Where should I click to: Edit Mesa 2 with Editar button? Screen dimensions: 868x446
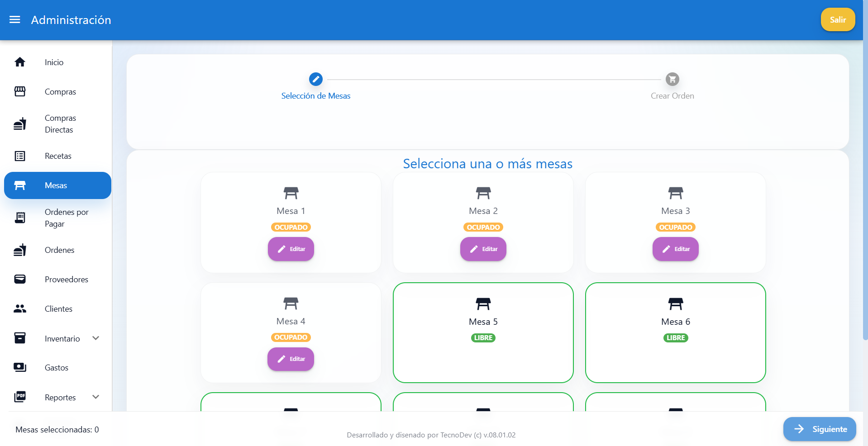point(483,249)
